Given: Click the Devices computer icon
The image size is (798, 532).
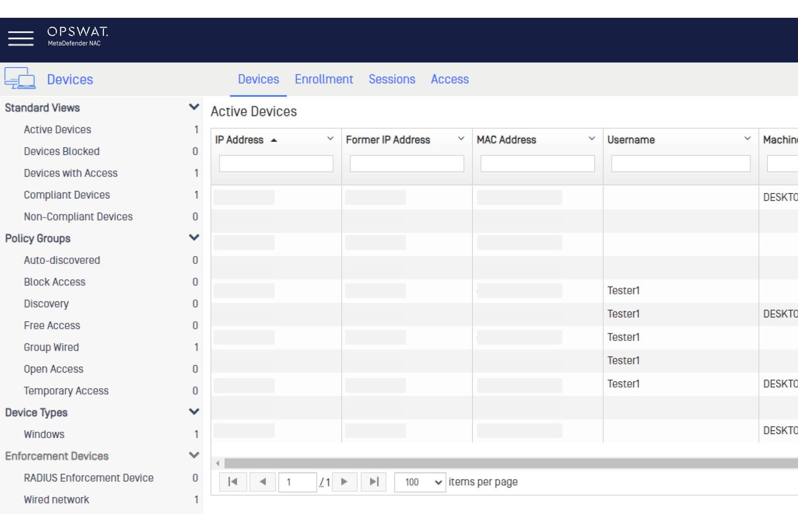Looking at the screenshot, I should click(x=20, y=79).
